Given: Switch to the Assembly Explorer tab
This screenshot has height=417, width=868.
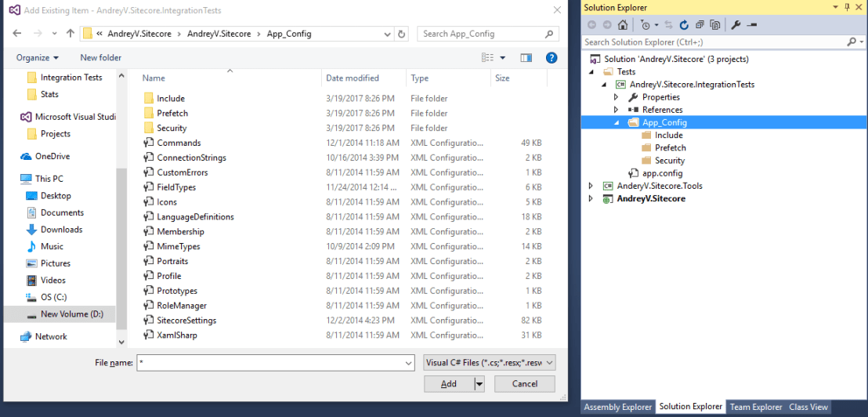Looking at the screenshot, I should pos(618,407).
